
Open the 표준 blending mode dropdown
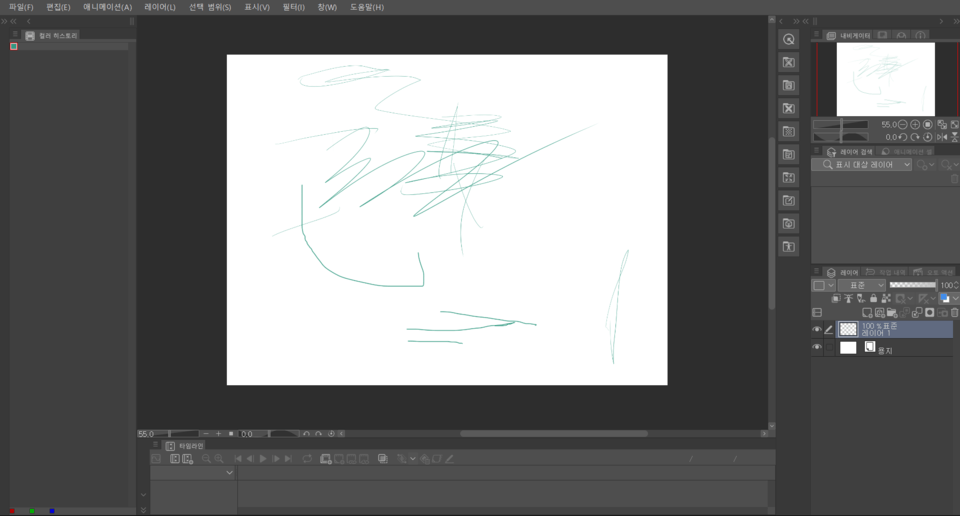click(x=862, y=285)
